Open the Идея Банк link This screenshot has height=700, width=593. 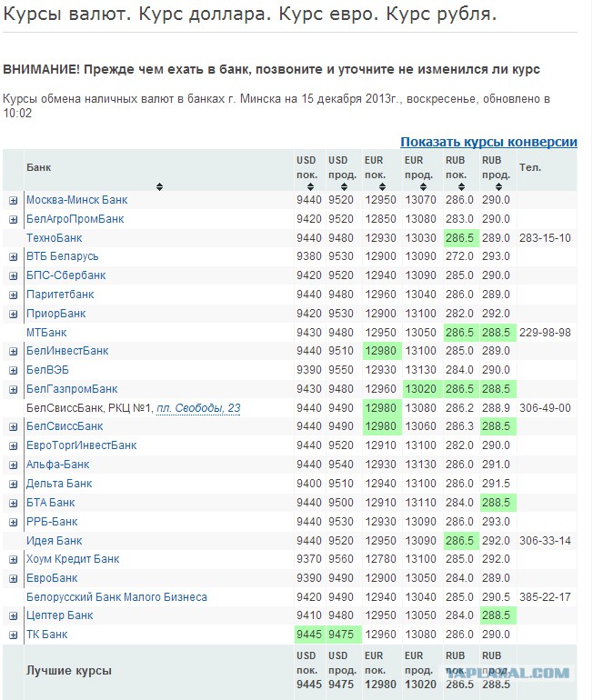(54, 541)
